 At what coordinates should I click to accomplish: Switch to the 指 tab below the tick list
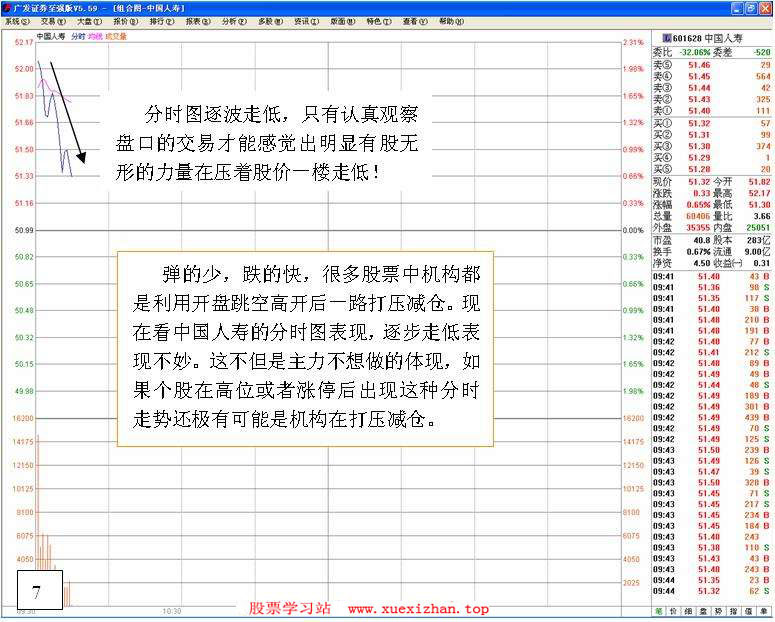click(x=734, y=612)
